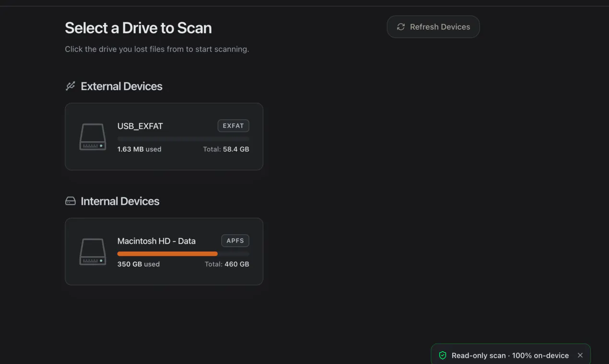Viewport: 609px width, 364px height.
Task: Select the USB_EXFAT drive name
Action: click(x=140, y=126)
